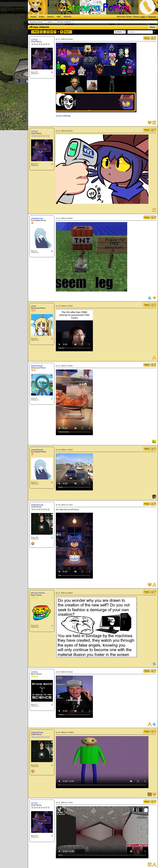Open the Rules menu item
Viewport: 158px width, 868px height.
(41, 16)
